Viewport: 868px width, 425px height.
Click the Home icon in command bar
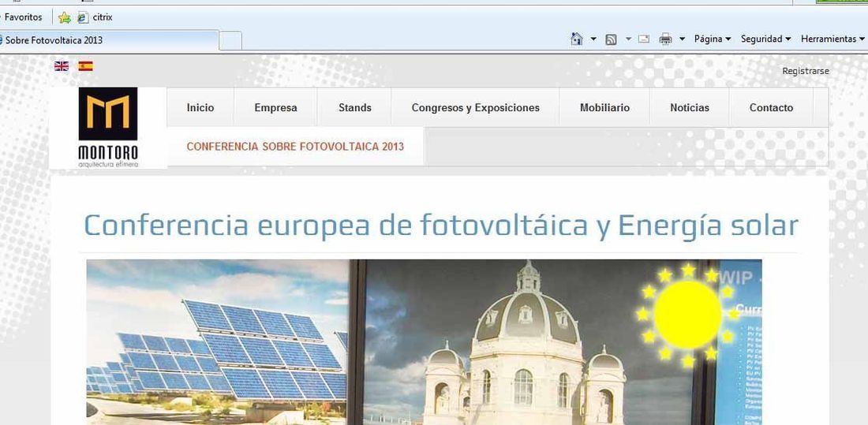click(576, 39)
